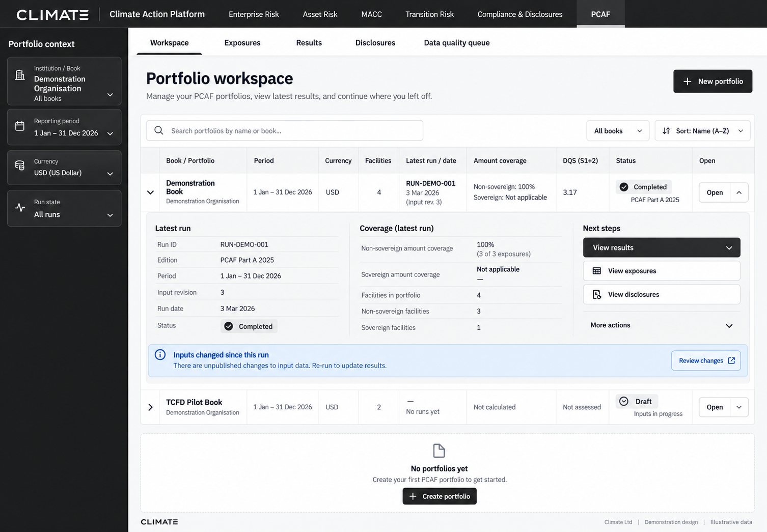767x532 pixels.
Task: Click the plus icon on Create portfolio
Action: click(x=413, y=496)
